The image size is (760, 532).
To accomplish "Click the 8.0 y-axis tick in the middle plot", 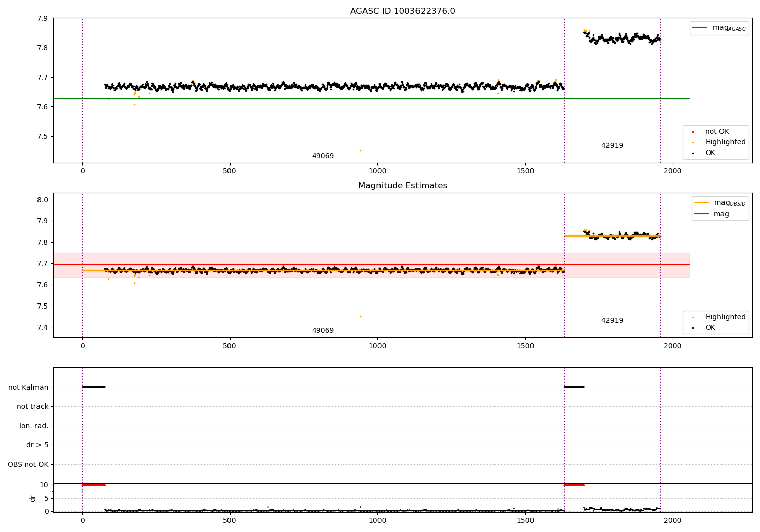I will point(43,200).
